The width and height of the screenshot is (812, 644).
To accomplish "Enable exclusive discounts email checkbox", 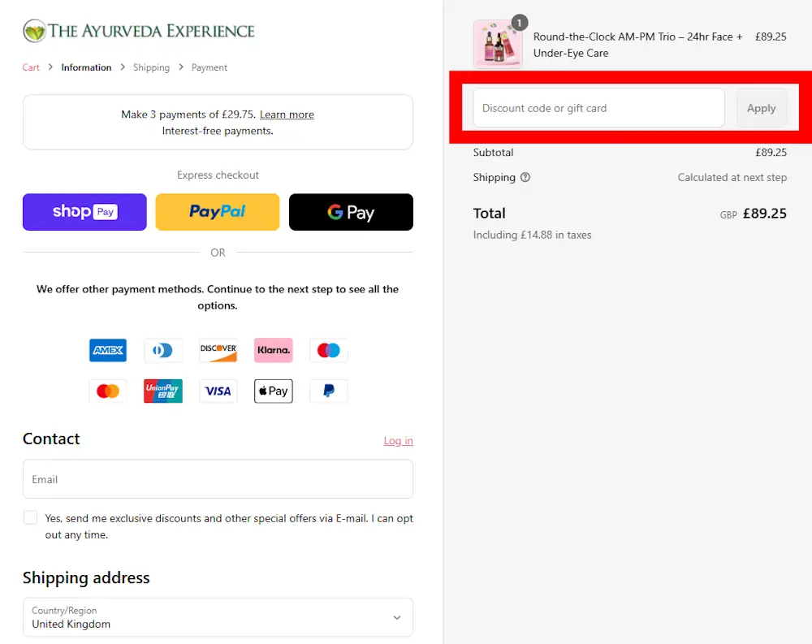I will 31,517.
